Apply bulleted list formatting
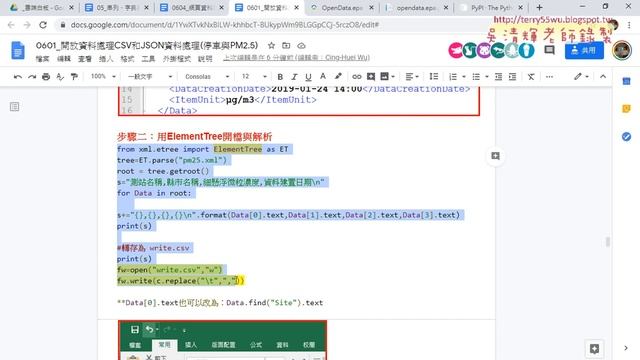 [476, 77]
